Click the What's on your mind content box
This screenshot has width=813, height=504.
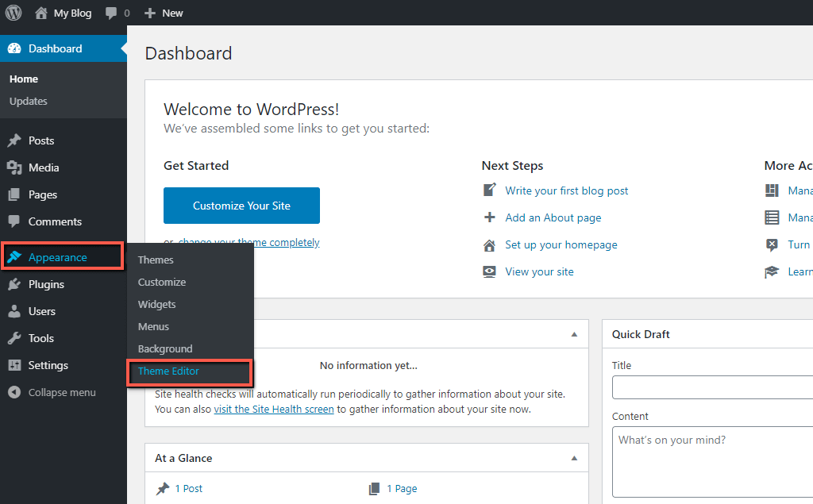(712, 462)
